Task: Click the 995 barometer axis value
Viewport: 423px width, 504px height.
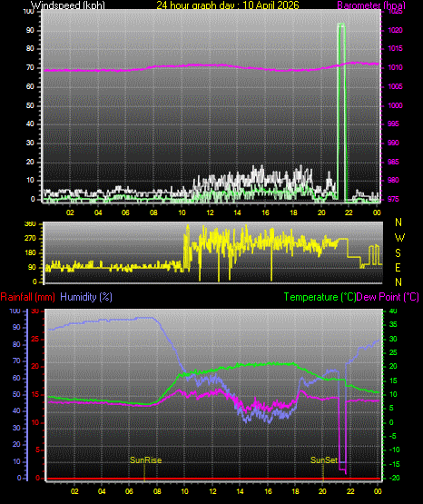Action: click(393, 124)
